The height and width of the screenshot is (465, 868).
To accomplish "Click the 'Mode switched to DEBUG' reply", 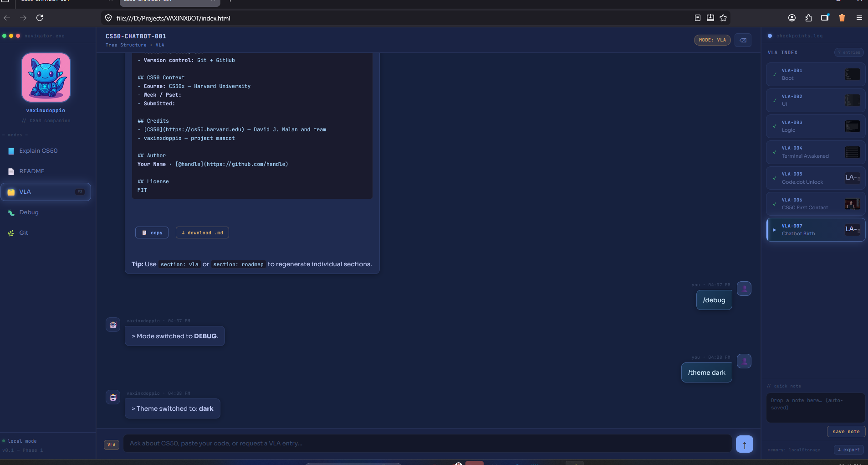I will pyautogui.click(x=175, y=336).
